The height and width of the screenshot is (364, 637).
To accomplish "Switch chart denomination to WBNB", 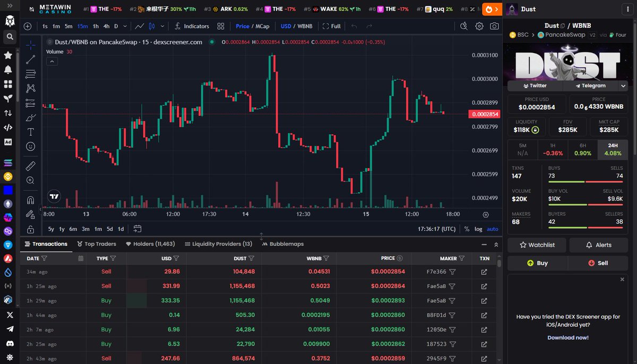I will pos(305,26).
